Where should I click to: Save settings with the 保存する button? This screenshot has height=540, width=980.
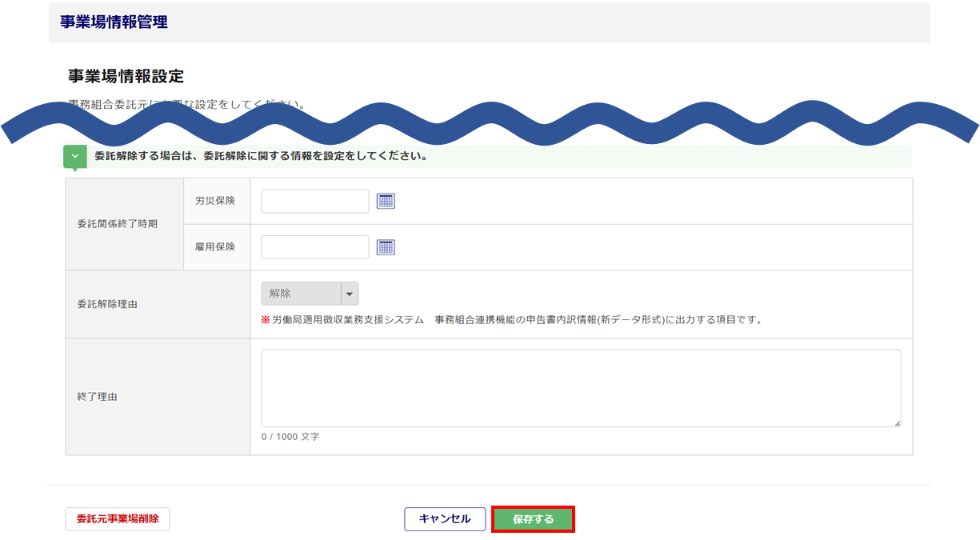pyautogui.click(x=533, y=519)
